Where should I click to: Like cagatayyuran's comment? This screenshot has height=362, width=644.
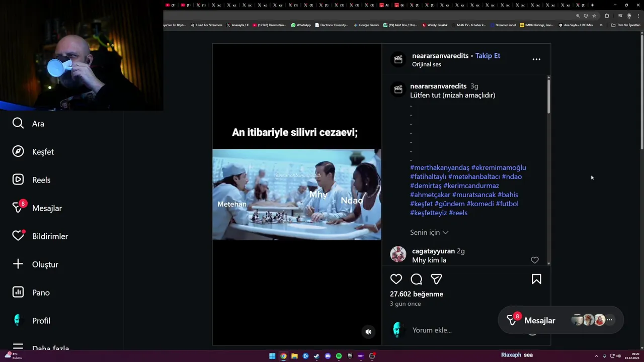(535, 260)
